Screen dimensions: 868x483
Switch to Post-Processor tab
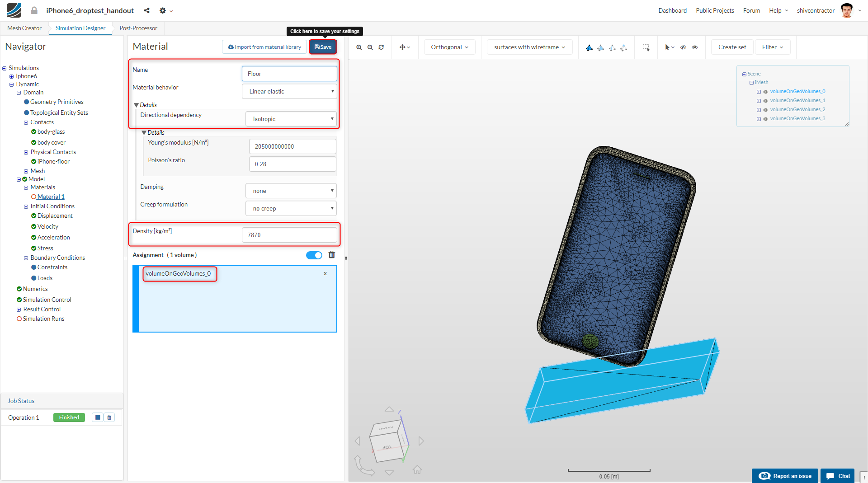coord(138,28)
